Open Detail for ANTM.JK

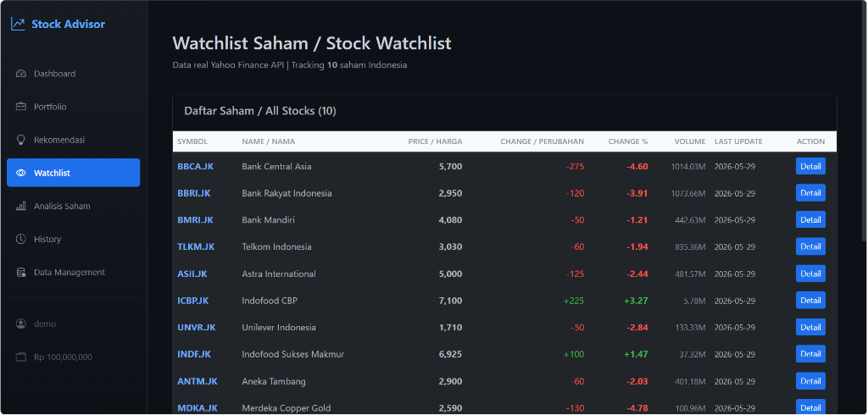coord(810,380)
